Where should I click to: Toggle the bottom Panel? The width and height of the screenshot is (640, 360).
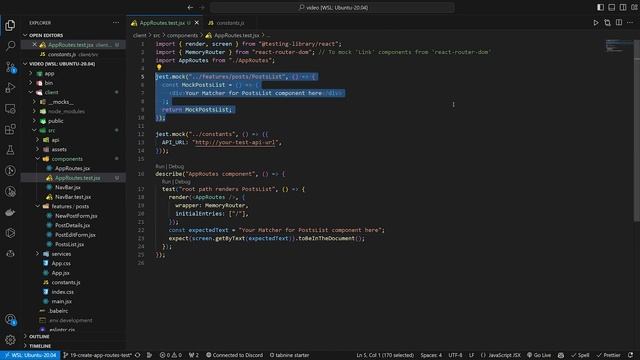[x=611, y=7]
